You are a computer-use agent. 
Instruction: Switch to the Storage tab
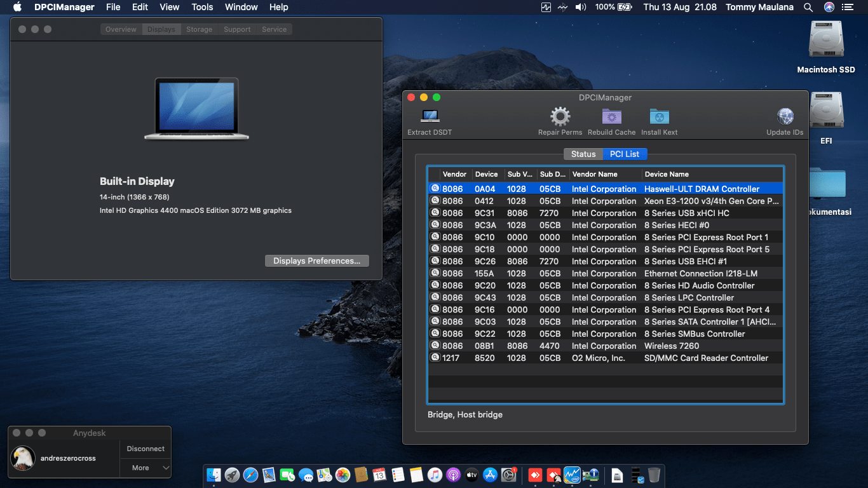(199, 29)
